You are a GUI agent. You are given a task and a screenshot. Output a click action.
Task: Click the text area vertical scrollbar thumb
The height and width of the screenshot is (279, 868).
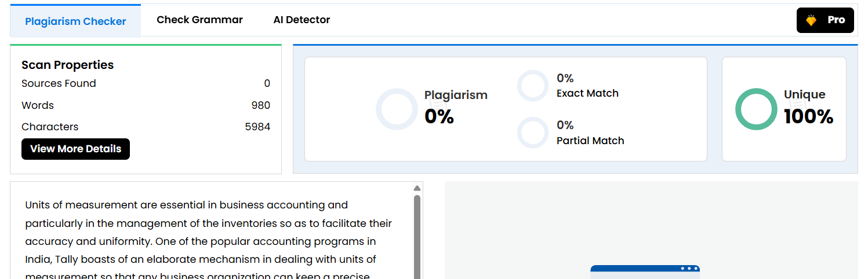point(417,237)
